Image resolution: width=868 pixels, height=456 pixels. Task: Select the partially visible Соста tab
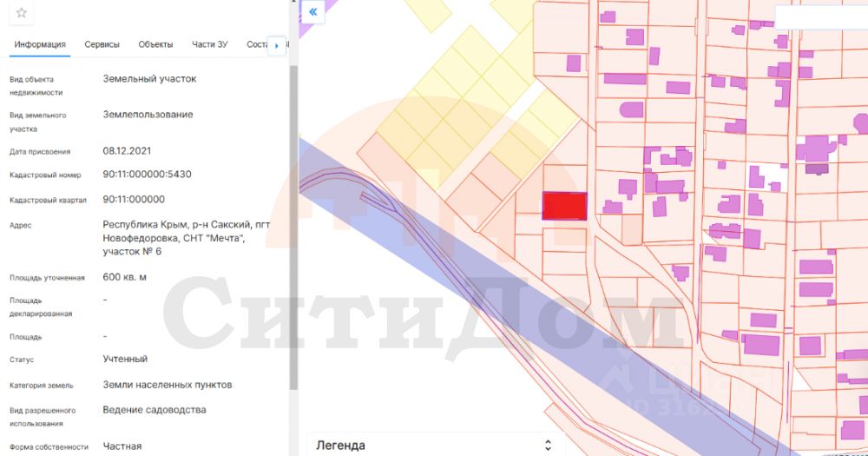coord(257,44)
